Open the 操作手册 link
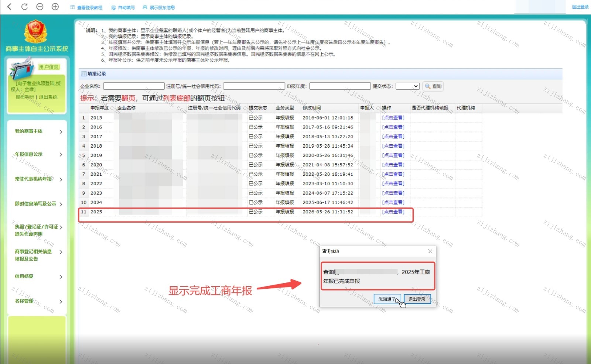The height and width of the screenshot is (364, 591). tap(24, 97)
